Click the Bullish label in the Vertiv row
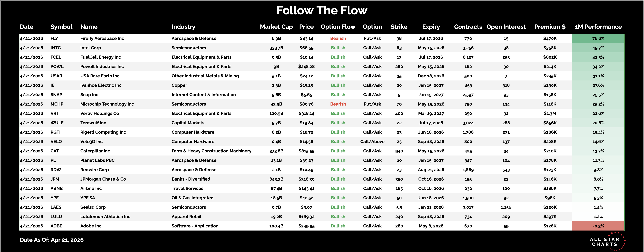The width and height of the screenshot is (644, 252). click(338, 114)
